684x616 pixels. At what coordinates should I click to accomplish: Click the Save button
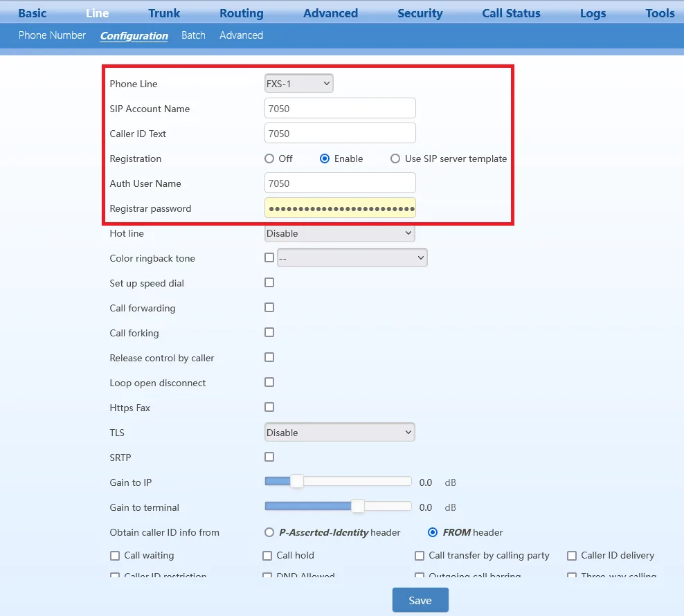pyautogui.click(x=420, y=600)
